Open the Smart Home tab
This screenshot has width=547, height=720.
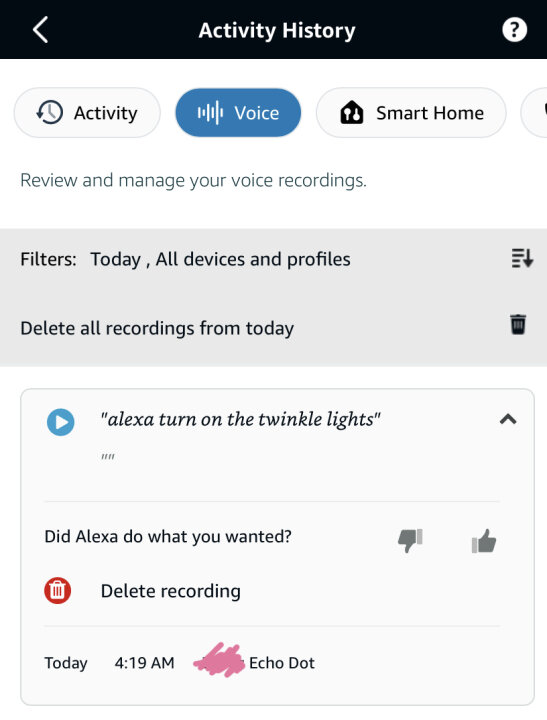[411, 112]
